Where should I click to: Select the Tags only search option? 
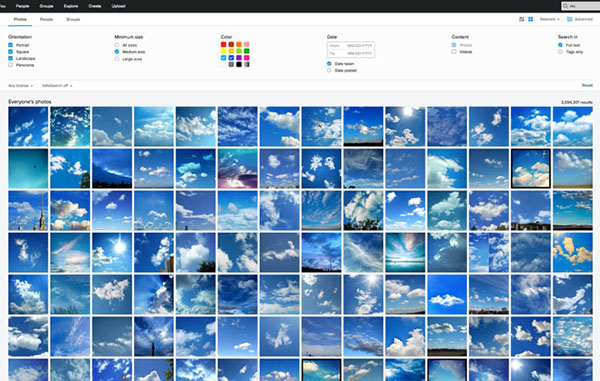(x=560, y=52)
